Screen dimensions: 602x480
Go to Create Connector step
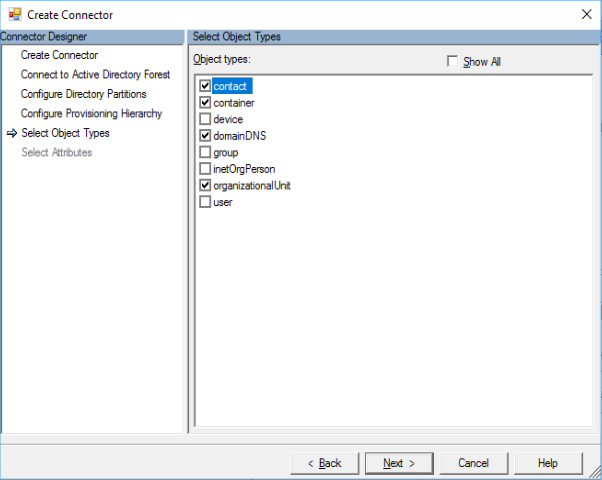[59, 55]
